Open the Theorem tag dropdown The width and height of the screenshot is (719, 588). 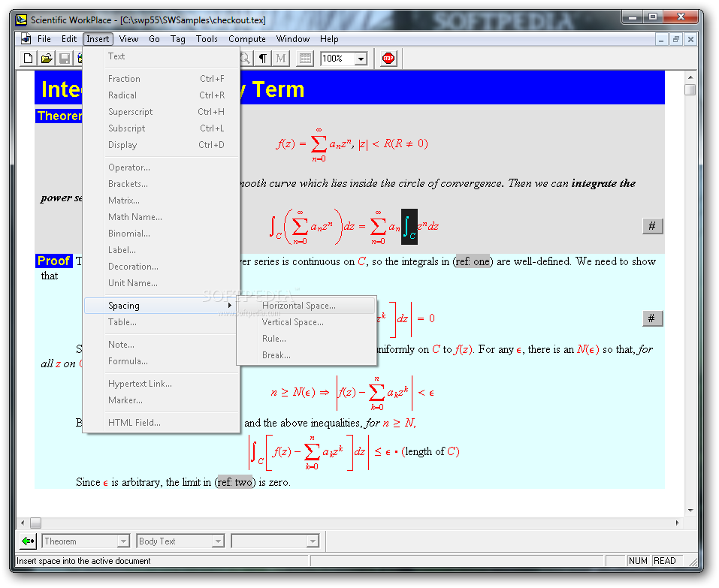click(123, 541)
